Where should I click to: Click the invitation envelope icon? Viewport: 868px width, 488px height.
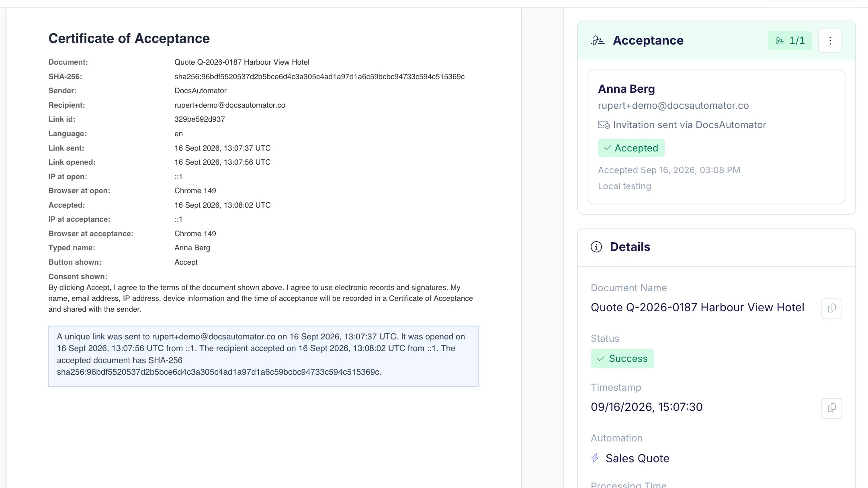[604, 125]
